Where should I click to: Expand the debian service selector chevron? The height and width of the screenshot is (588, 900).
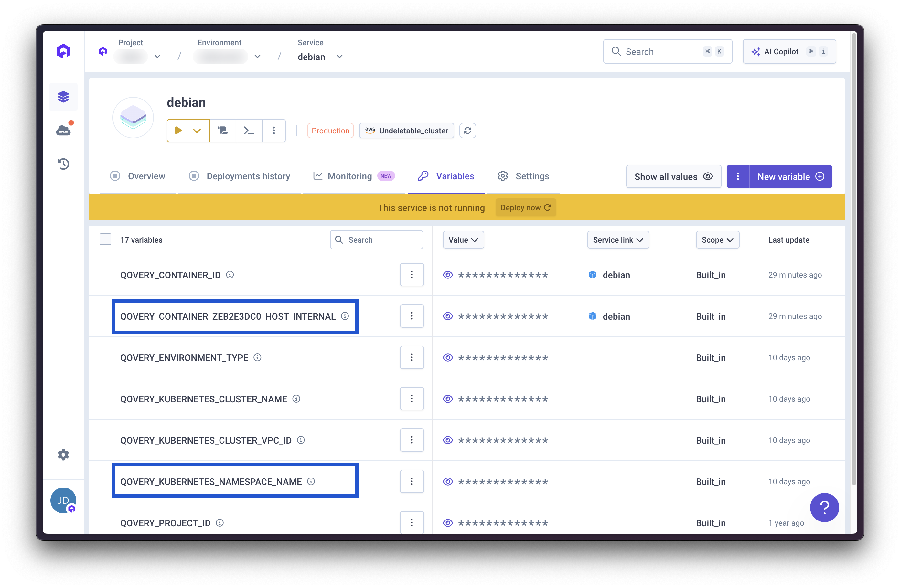339,57
